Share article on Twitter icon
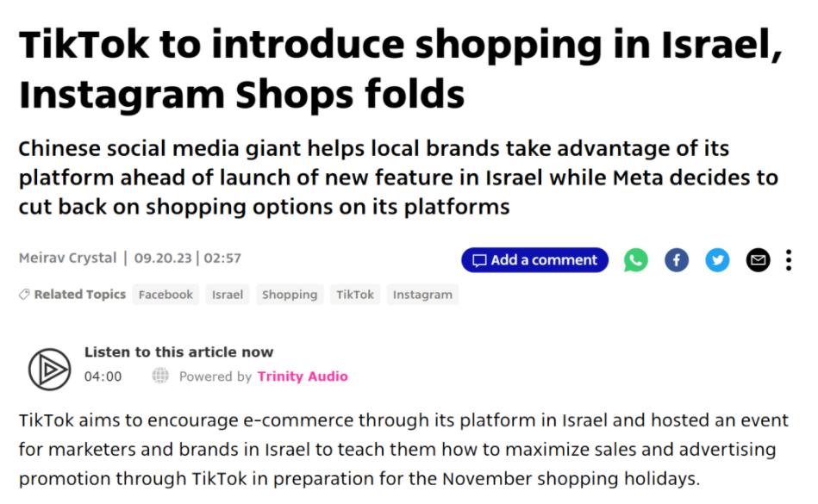 717,260
